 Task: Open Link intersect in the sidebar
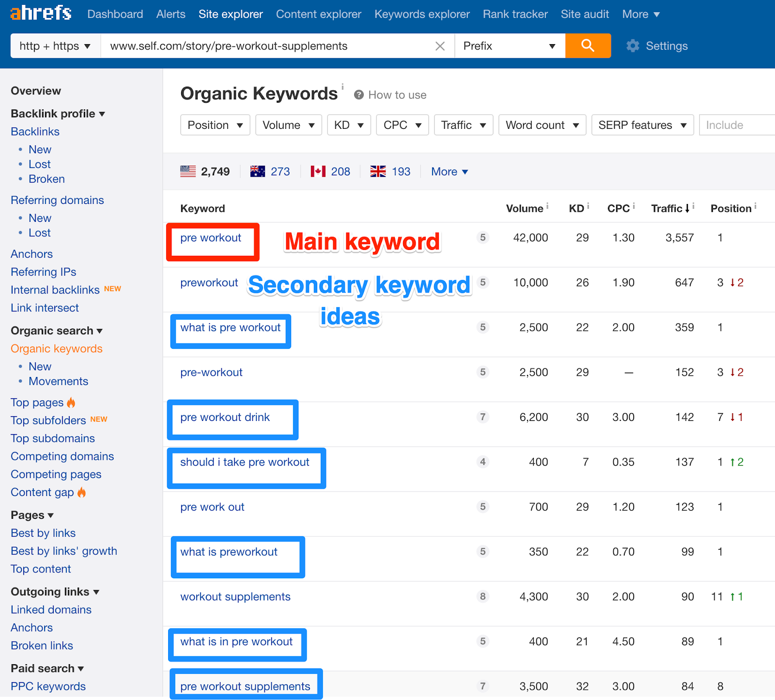tap(45, 308)
